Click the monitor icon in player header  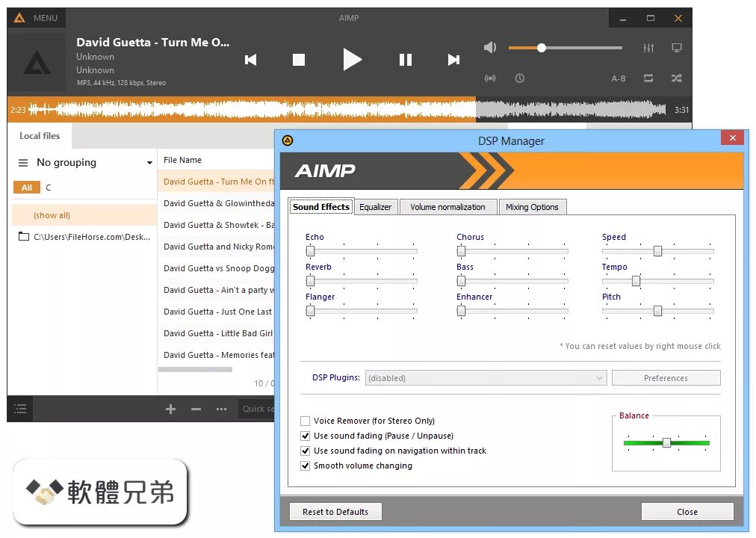[x=677, y=48]
